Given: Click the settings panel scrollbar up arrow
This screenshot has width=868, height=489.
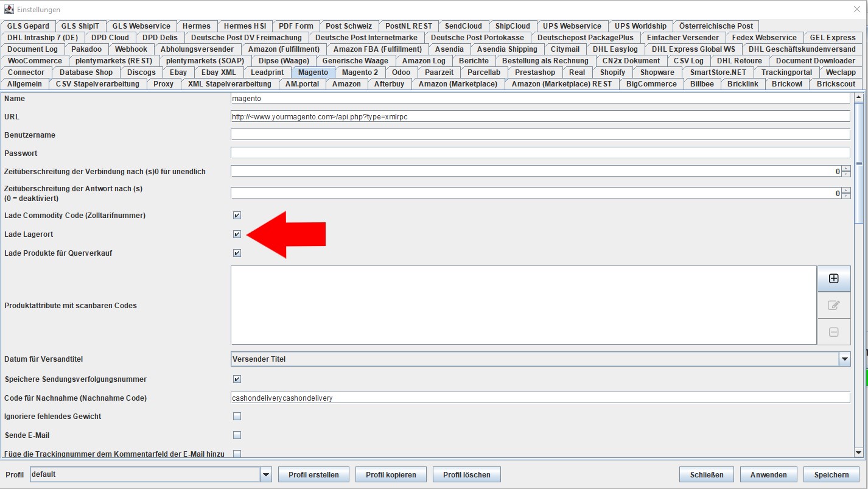Looking at the screenshot, I should pos(859,97).
